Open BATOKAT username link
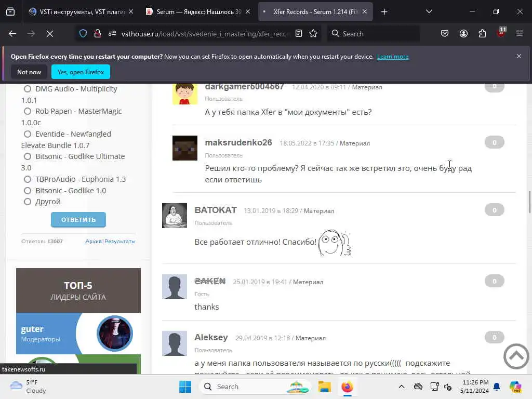Image resolution: width=532 pixels, height=399 pixels. pyautogui.click(x=216, y=210)
